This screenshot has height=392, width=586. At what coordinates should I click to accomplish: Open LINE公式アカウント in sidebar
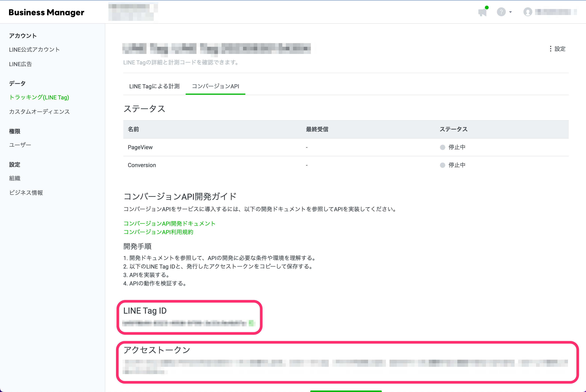(x=34, y=49)
